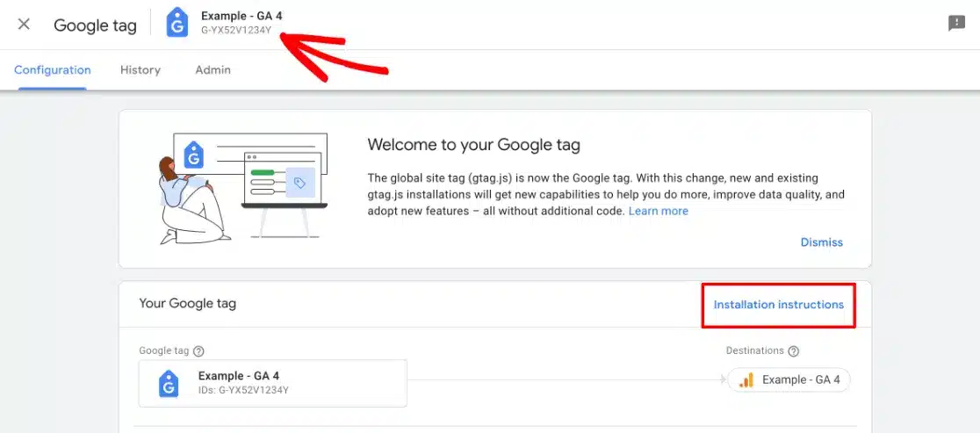Viewport: 980px width, 433px height.
Task: Follow the Learn more link
Action: coord(658,211)
